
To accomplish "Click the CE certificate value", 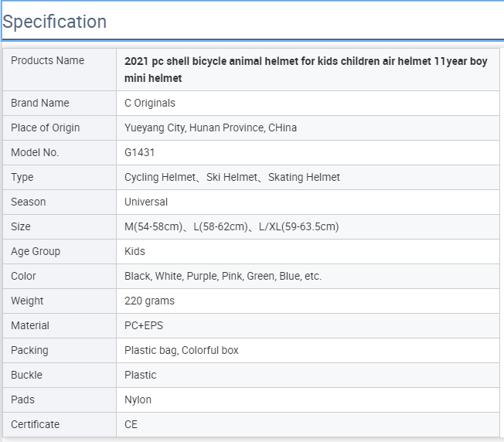I will pyautogui.click(x=131, y=425).
